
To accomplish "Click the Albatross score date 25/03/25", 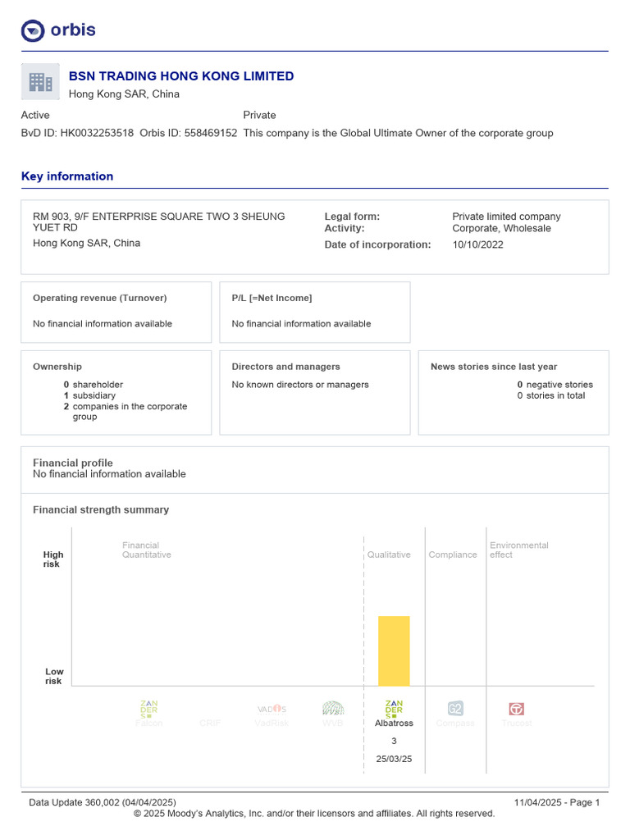I will point(394,759).
